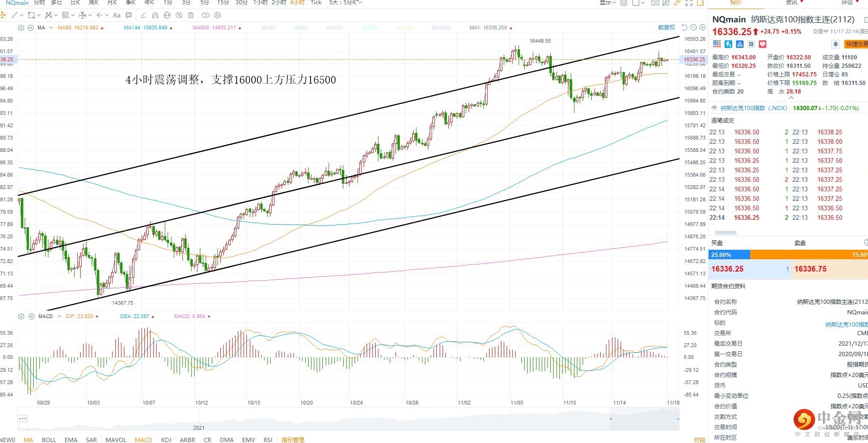Open MACD indicator settings gear
868x443 pixels.
tap(21, 316)
